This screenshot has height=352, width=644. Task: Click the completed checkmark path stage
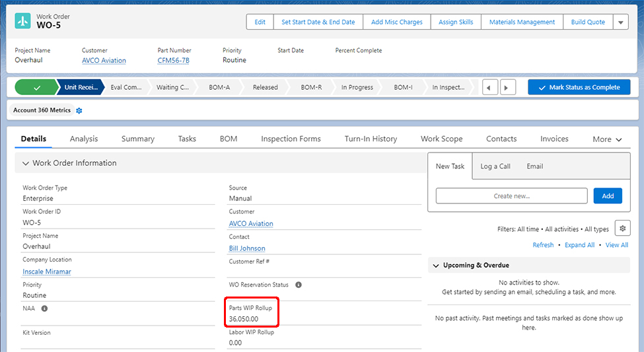point(36,87)
